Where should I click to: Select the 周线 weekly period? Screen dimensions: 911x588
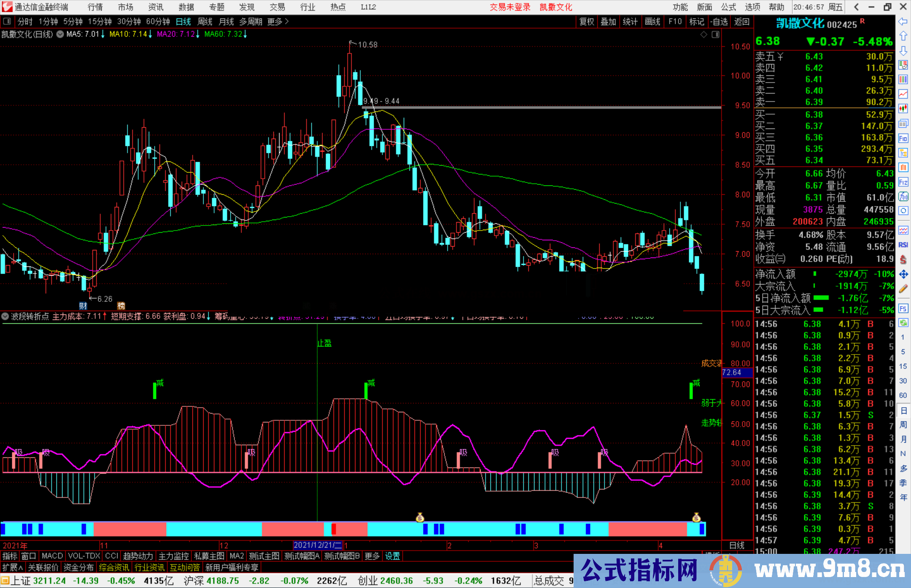205,21
